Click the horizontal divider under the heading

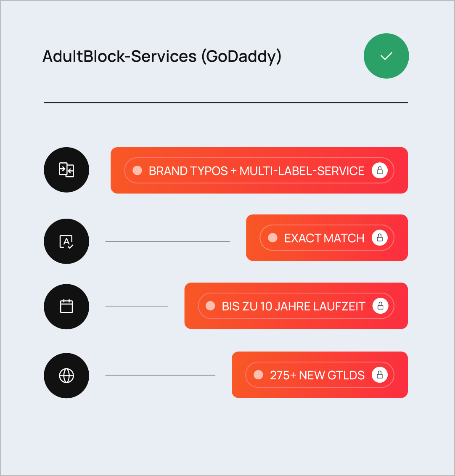point(226,103)
